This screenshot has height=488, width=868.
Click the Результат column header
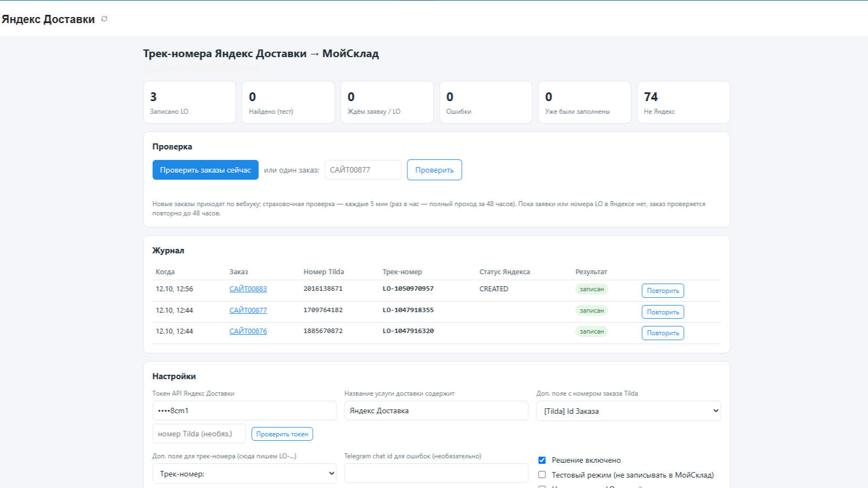(x=591, y=272)
